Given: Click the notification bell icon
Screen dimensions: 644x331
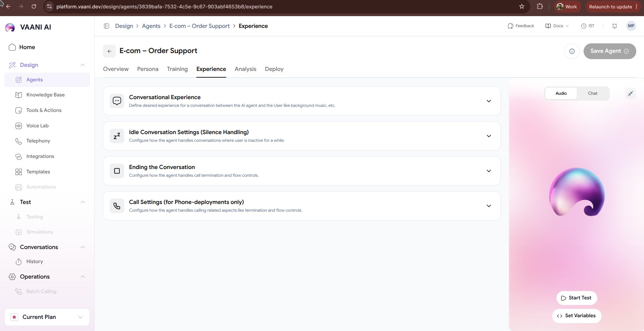Looking at the screenshot, I should pos(614,26).
